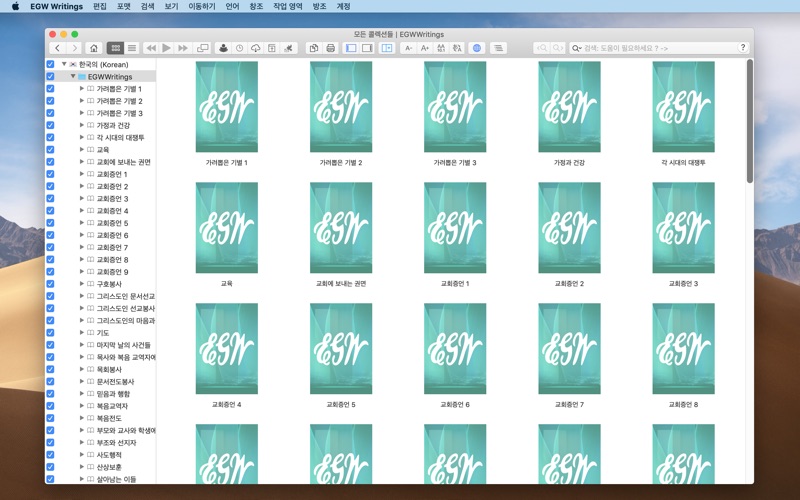Open search options magnifier dropdown
The image size is (800, 500).
tap(577, 48)
